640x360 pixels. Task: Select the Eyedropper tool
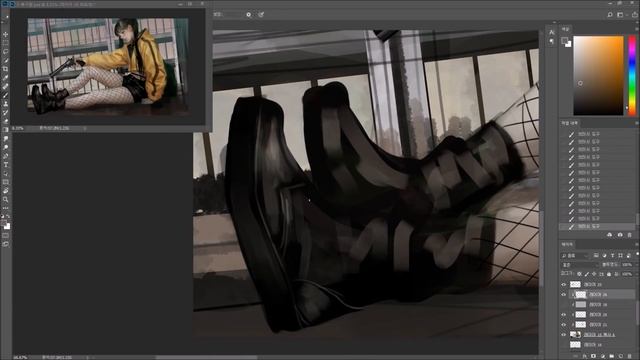coord(5,78)
